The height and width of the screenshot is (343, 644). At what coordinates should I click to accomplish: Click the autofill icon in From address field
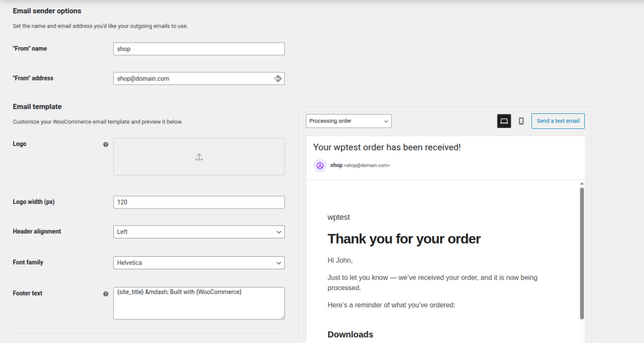coord(278,79)
